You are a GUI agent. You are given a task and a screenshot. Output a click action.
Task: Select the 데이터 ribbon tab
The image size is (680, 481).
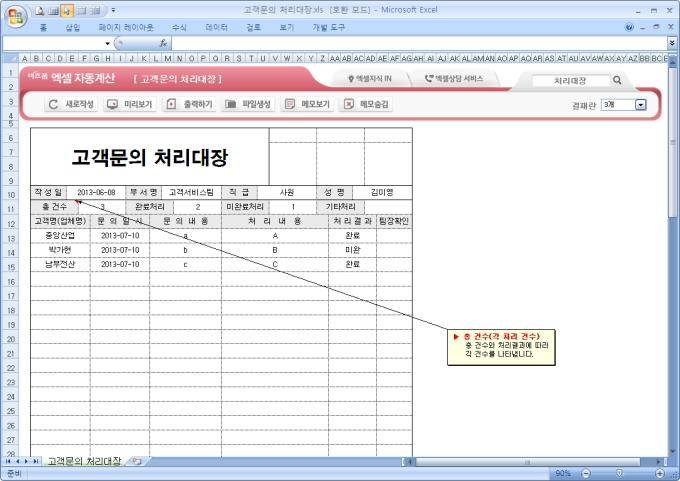tap(216, 27)
